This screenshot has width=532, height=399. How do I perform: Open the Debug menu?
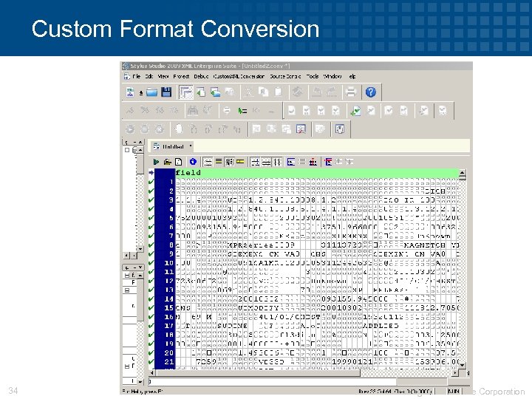tap(201, 76)
